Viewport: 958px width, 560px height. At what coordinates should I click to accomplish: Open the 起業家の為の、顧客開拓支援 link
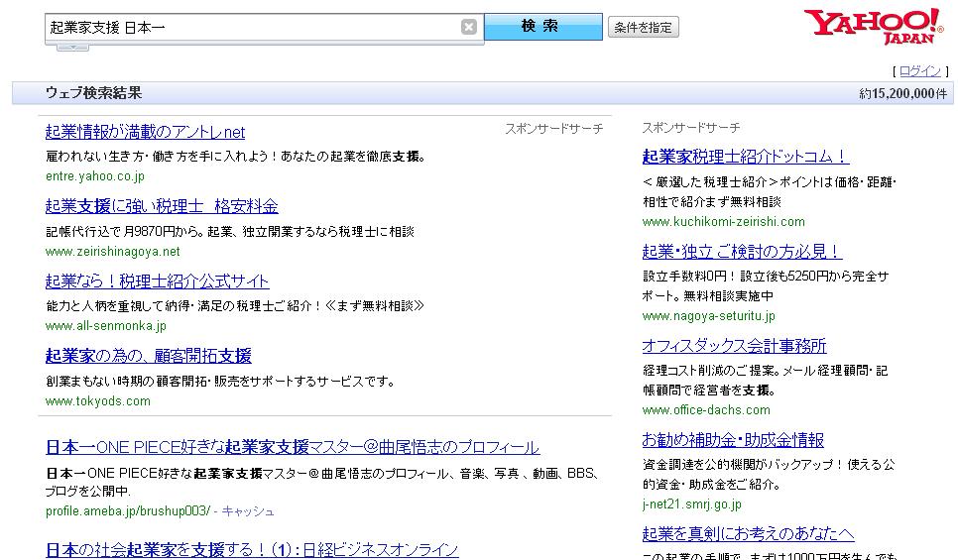[x=149, y=356]
